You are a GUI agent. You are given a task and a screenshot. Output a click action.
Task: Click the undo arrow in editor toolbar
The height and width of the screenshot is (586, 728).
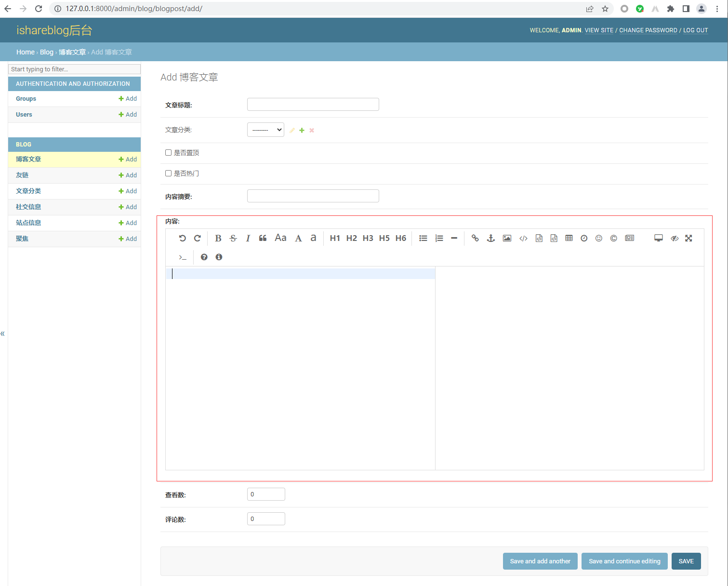182,238
